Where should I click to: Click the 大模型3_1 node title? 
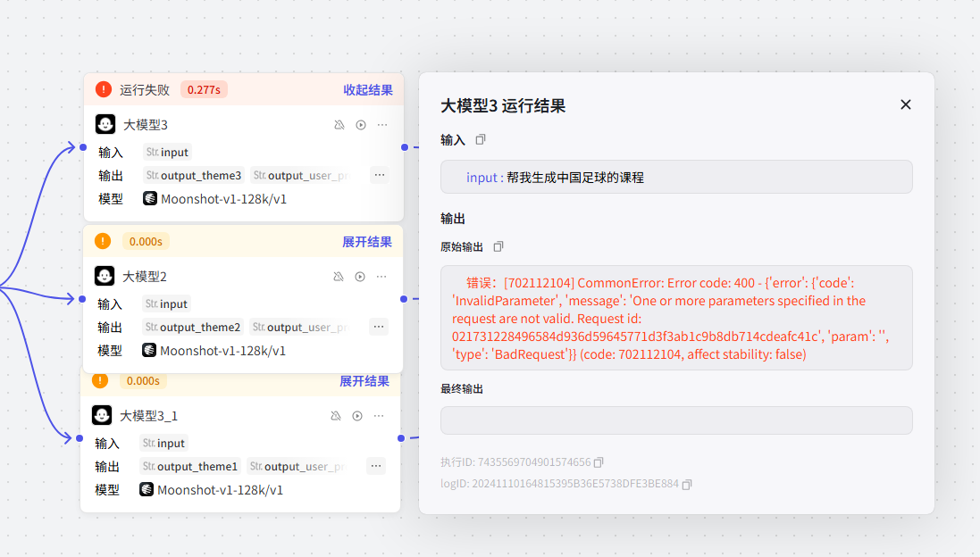point(149,416)
